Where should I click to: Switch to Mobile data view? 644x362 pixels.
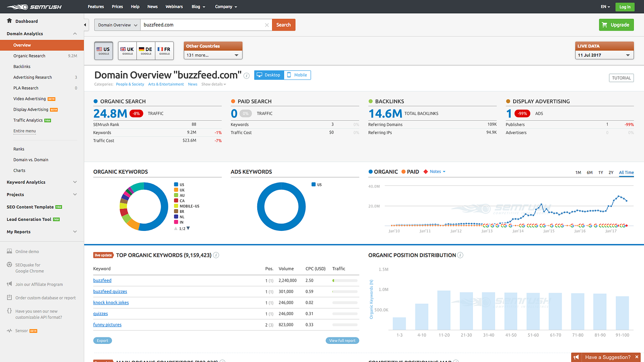(x=297, y=75)
